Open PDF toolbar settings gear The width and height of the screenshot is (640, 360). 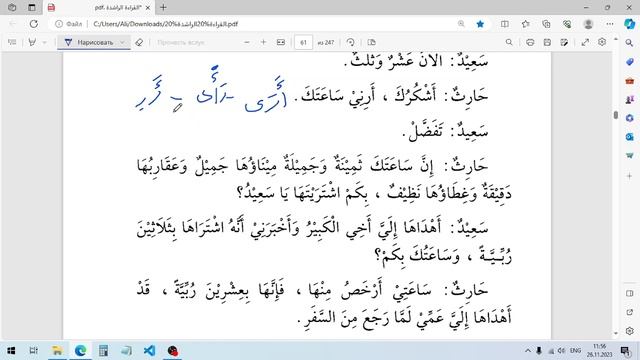602,42
